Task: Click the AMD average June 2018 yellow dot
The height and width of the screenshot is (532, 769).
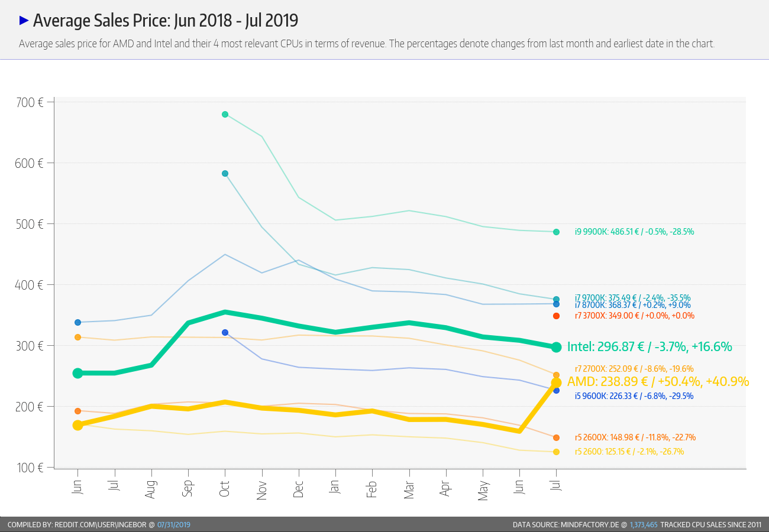Action: (77, 425)
